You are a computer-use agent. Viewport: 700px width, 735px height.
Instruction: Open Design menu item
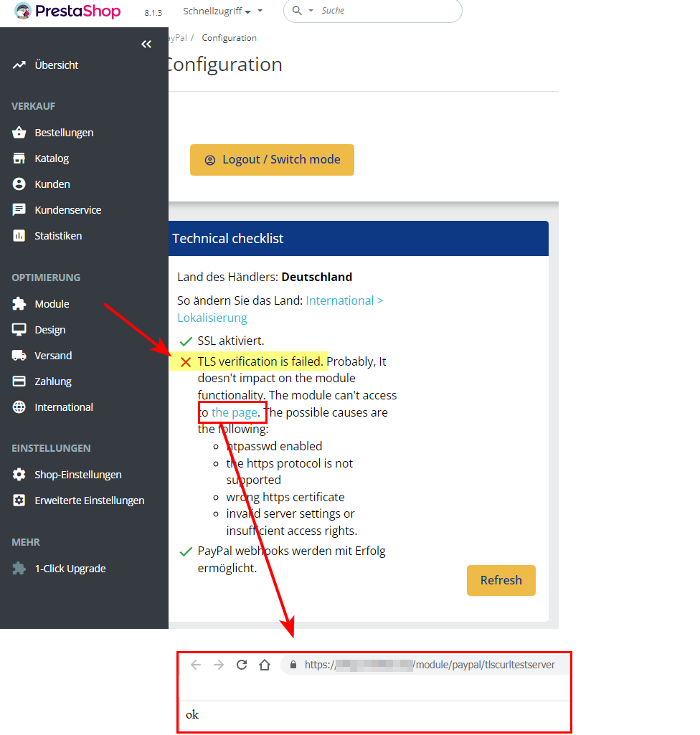(x=49, y=330)
